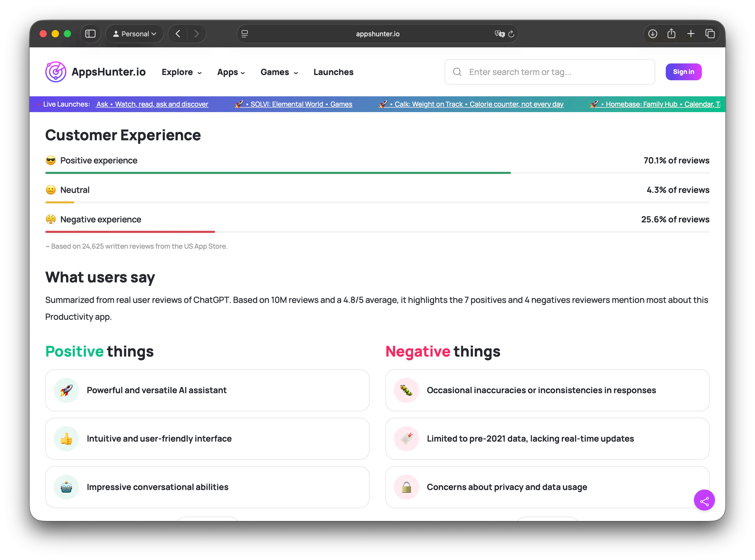Open the Homebase: Family Hub link

tap(655, 104)
